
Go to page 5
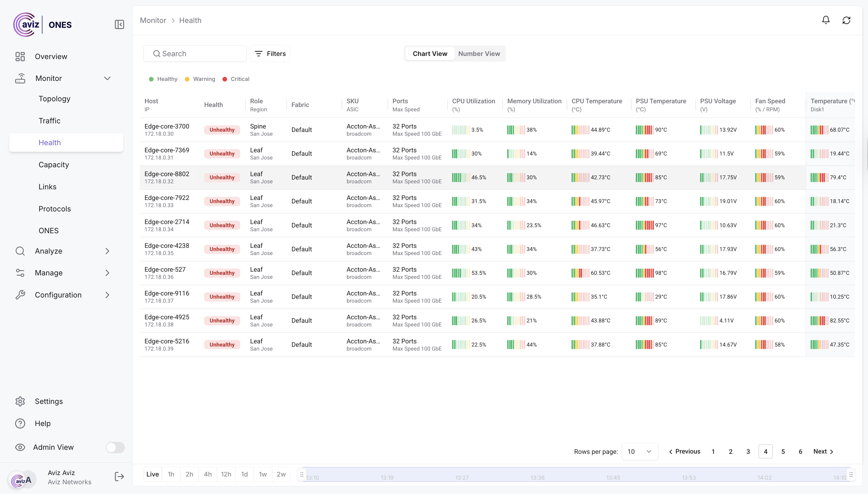[x=783, y=452]
